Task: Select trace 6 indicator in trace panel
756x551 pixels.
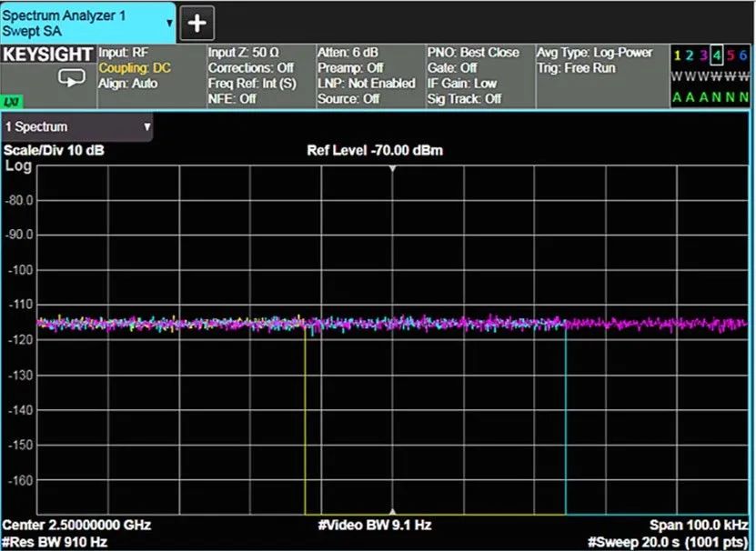Action: click(x=744, y=56)
